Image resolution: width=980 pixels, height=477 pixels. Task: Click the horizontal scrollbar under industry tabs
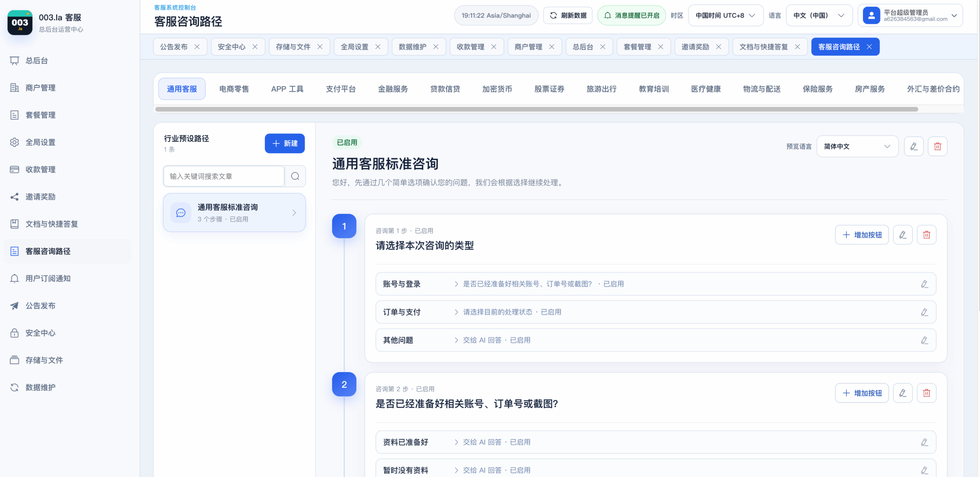click(536, 109)
